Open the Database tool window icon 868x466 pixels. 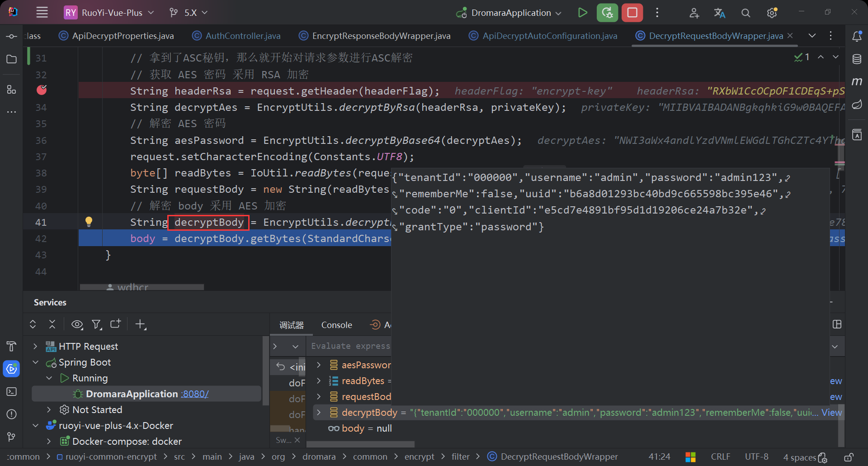857,59
